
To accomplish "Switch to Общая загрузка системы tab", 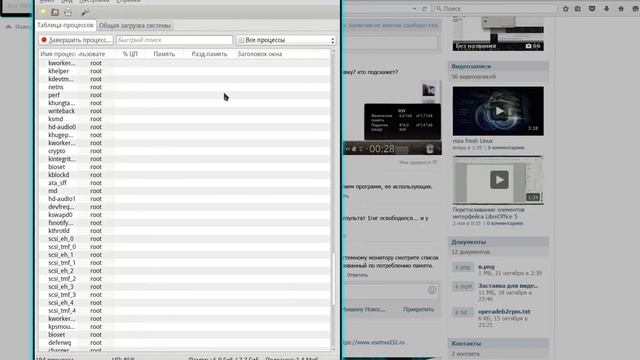I will [135, 26].
